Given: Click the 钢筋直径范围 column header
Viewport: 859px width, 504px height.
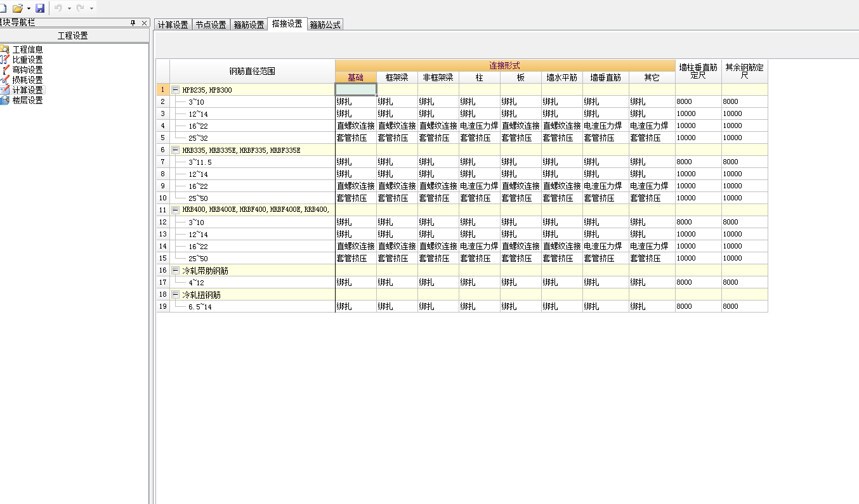Looking at the screenshot, I should 252,71.
